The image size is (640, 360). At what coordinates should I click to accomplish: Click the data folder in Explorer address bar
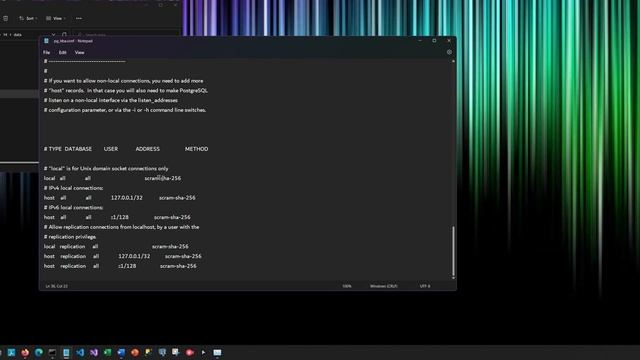18,35
